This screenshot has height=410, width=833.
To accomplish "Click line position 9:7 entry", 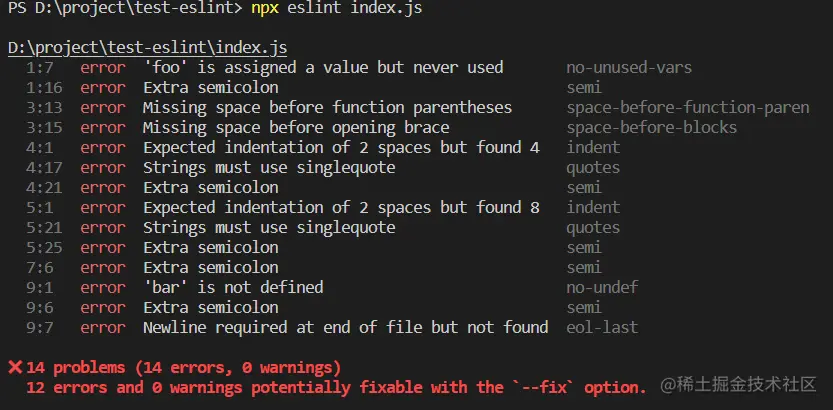I will click(x=39, y=327).
